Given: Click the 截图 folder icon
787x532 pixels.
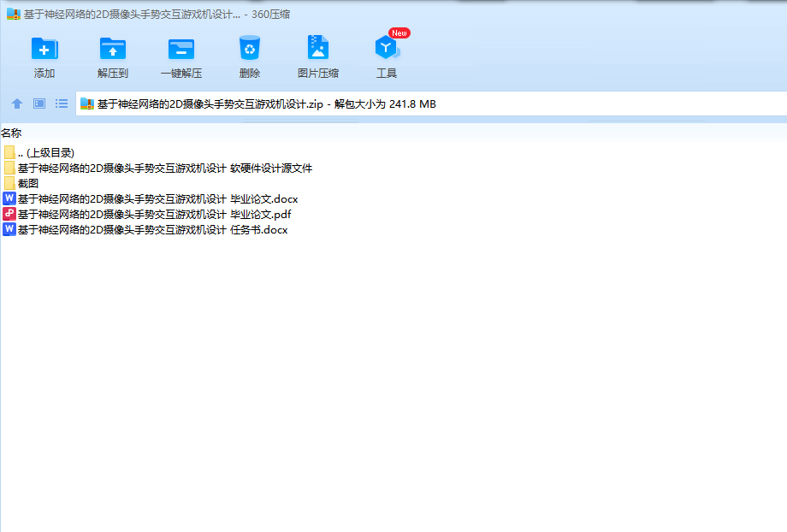Looking at the screenshot, I should (9, 183).
